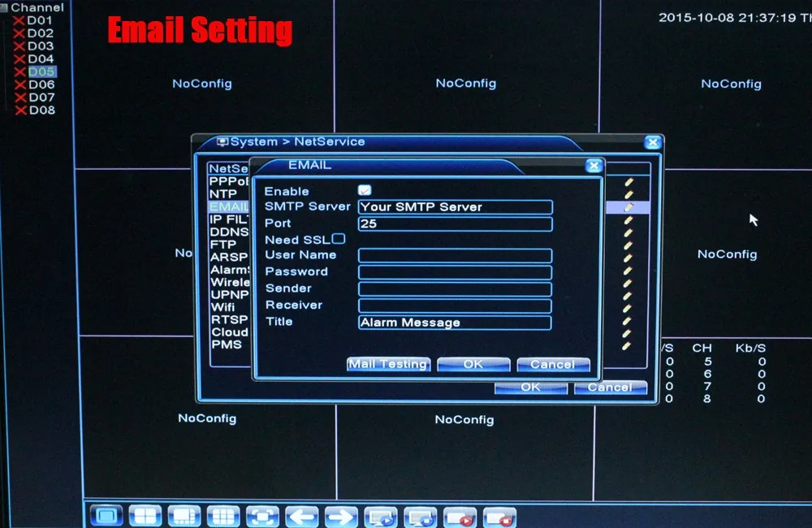This screenshot has width=812, height=528.
Task: Click the pencil edit icon for PMS
Action: tap(627, 345)
